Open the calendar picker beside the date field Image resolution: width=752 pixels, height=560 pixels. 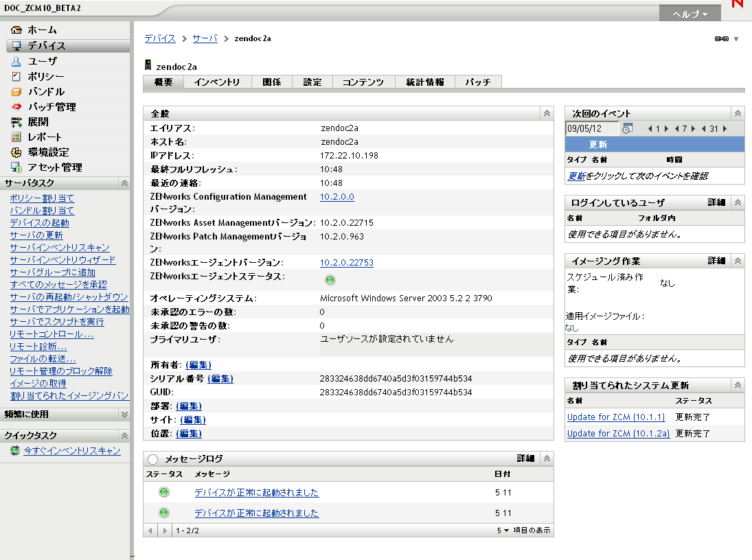[627, 128]
